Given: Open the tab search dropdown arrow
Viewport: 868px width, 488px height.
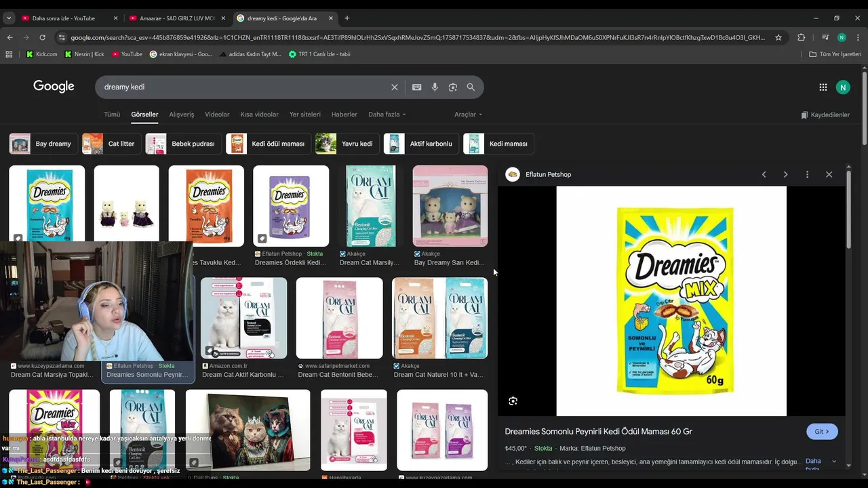Looking at the screenshot, I should [x=9, y=18].
